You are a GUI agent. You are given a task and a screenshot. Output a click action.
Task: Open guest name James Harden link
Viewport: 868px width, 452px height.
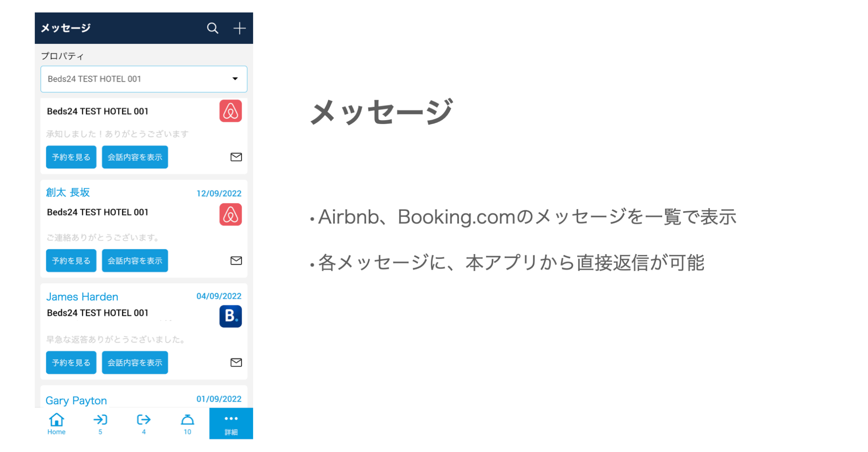click(x=82, y=297)
